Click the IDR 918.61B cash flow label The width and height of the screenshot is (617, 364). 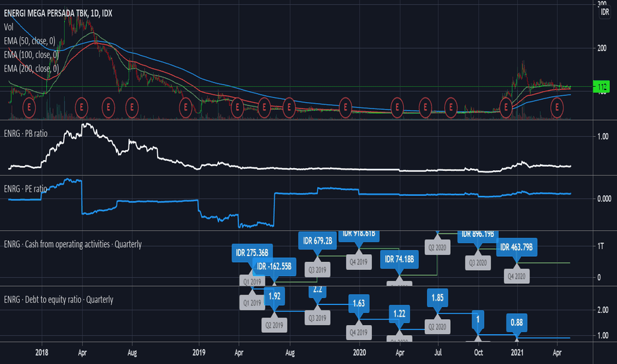[358, 236]
